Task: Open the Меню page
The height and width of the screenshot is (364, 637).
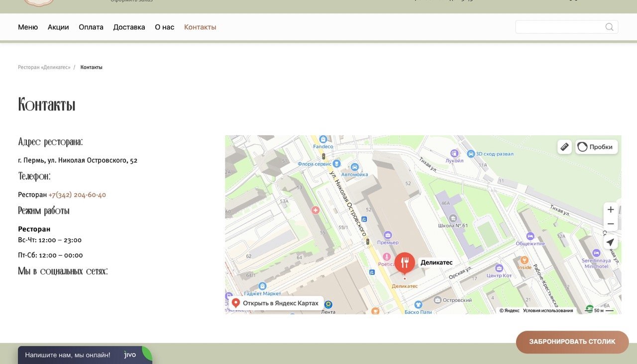Action: coord(28,27)
